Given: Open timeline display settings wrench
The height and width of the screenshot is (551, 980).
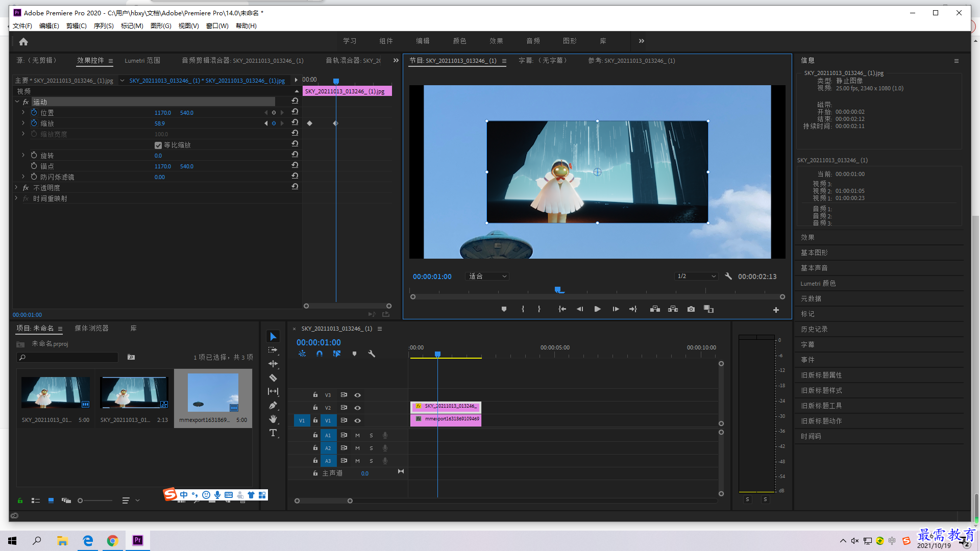Looking at the screenshot, I should 372,354.
